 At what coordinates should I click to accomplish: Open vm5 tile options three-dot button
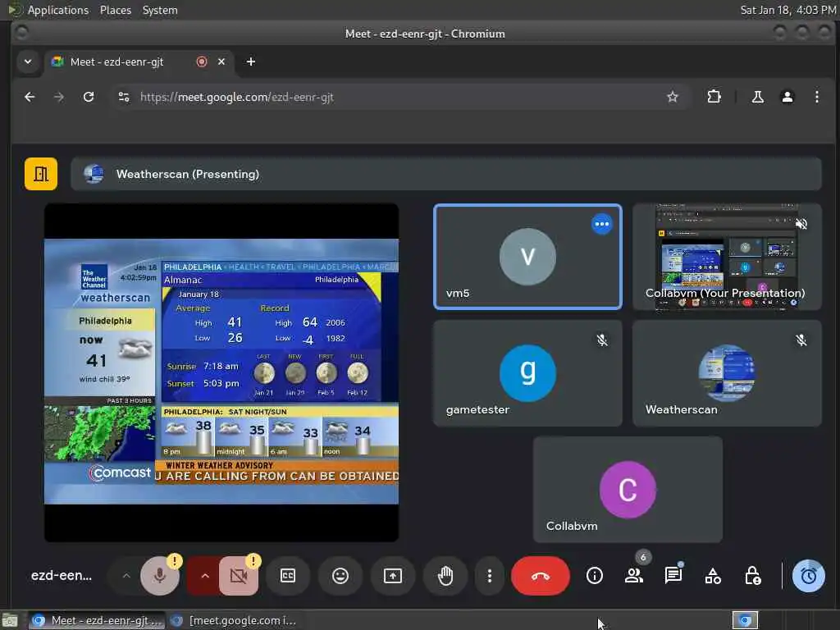601,224
